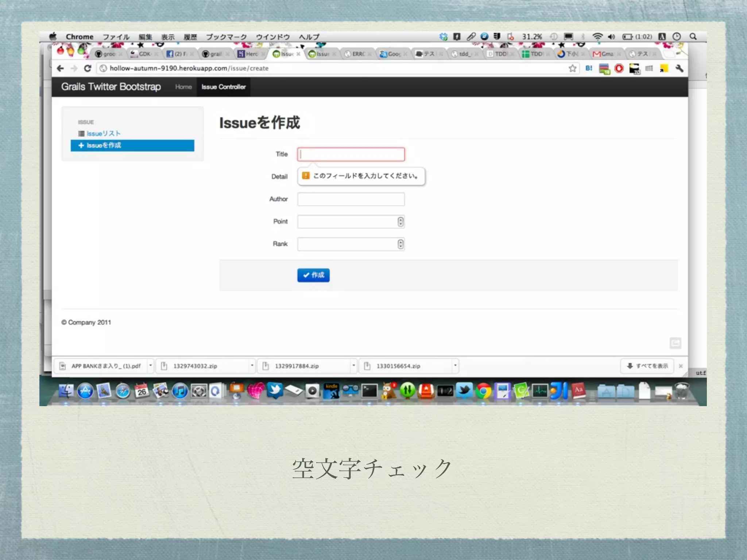Click Wi-Fi status icon in menu bar
The height and width of the screenshot is (560, 747).
click(x=597, y=36)
